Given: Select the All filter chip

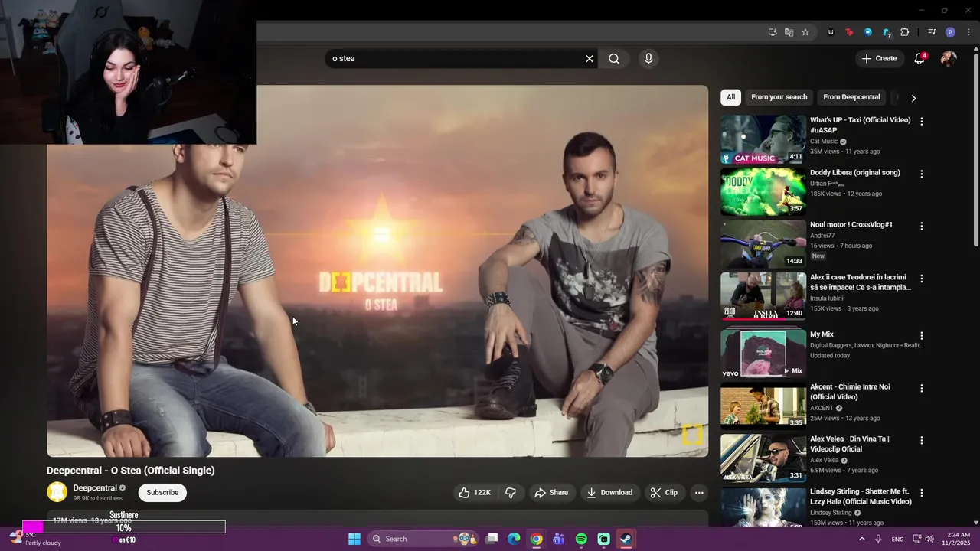Looking at the screenshot, I should point(730,97).
